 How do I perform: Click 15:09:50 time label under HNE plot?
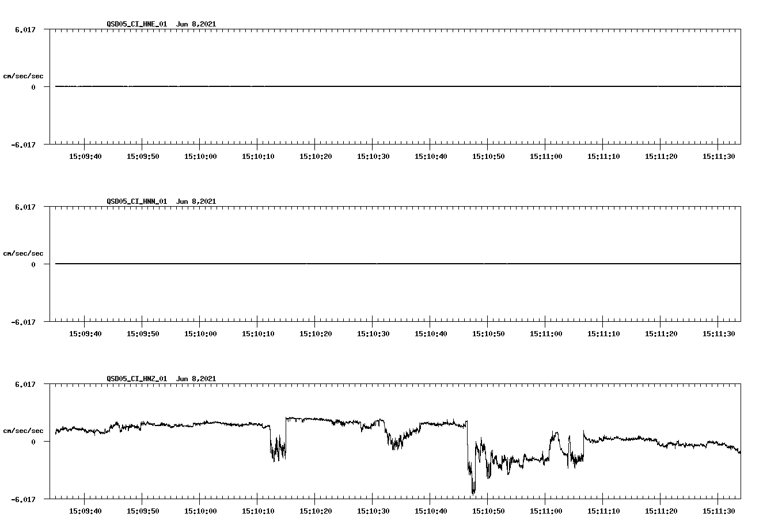[x=143, y=157]
